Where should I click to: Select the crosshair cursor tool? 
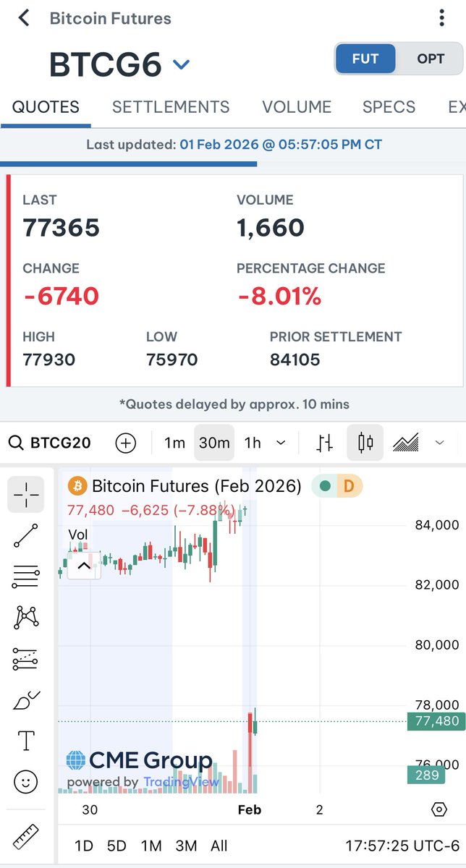pyautogui.click(x=26, y=495)
